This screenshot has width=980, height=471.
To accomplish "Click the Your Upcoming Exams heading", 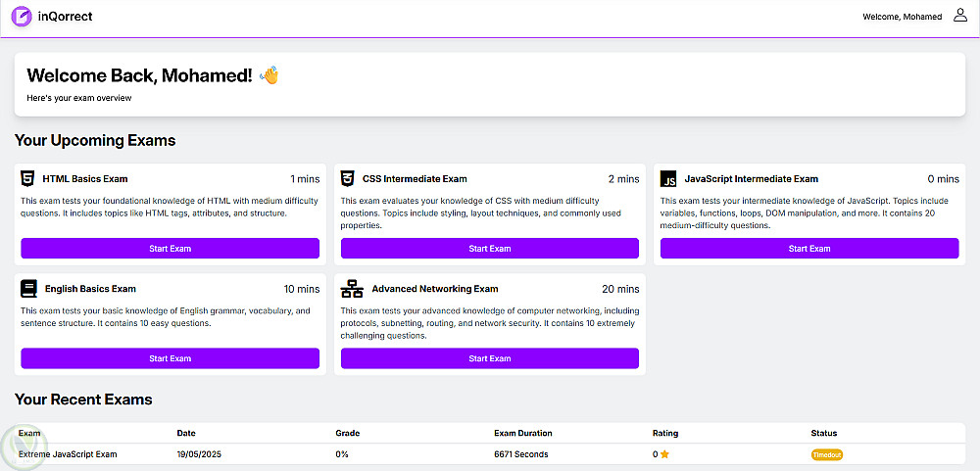I will pyautogui.click(x=95, y=141).
